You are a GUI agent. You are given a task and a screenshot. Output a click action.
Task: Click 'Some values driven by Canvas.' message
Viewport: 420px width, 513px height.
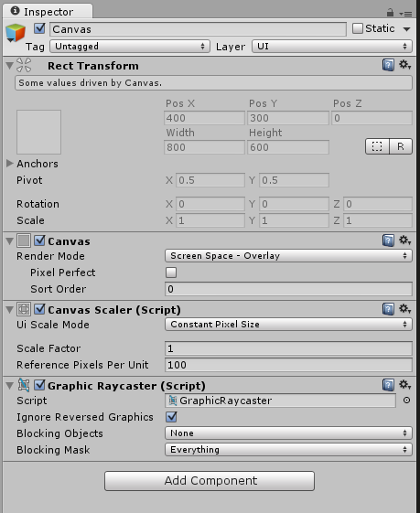click(x=213, y=83)
